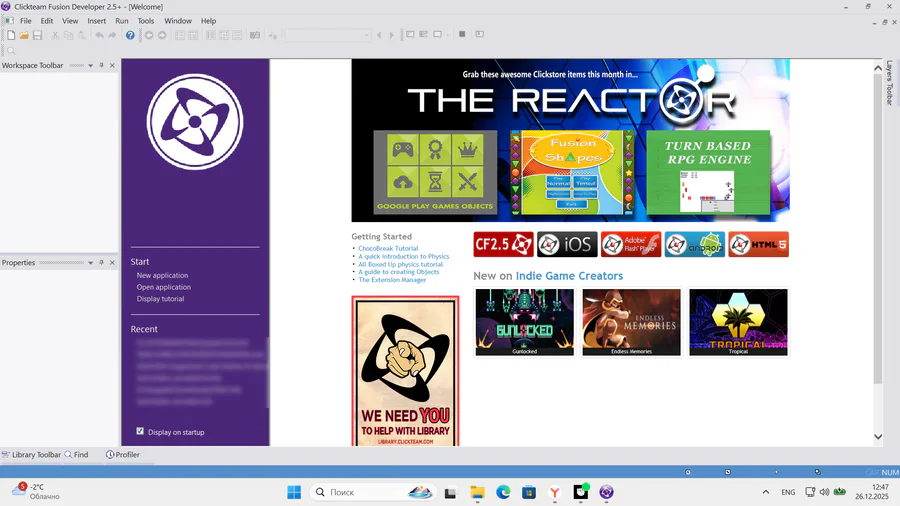The height and width of the screenshot is (506, 900).
Task: Open the Edit menu
Action: tap(46, 21)
